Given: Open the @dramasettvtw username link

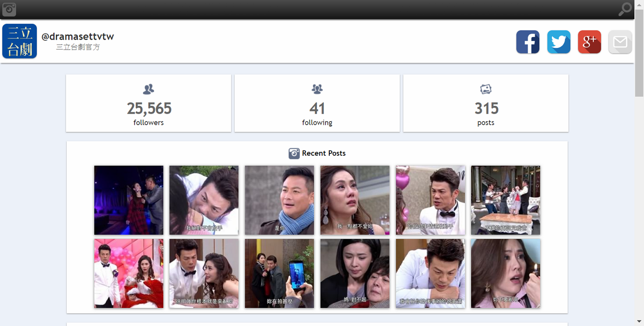Looking at the screenshot, I should (x=78, y=36).
